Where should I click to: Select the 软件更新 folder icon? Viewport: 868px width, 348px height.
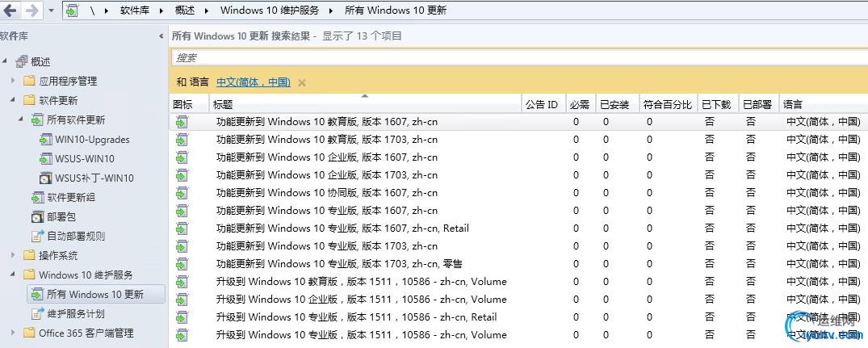point(29,100)
